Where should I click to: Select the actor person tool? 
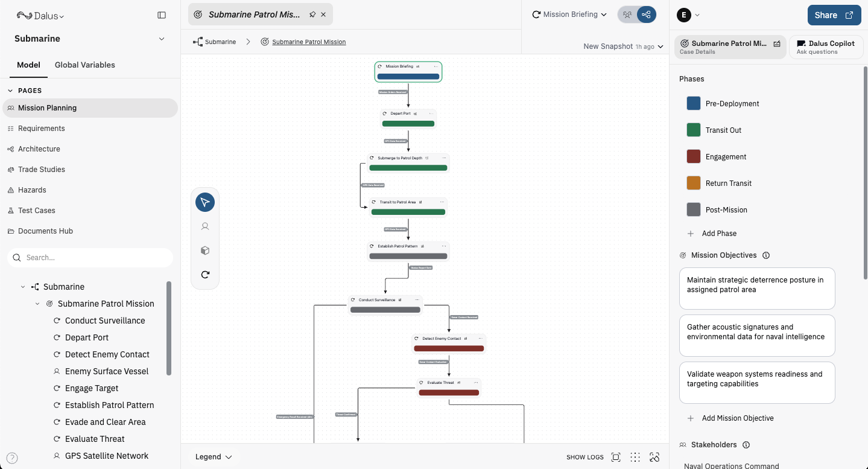[x=205, y=226]
